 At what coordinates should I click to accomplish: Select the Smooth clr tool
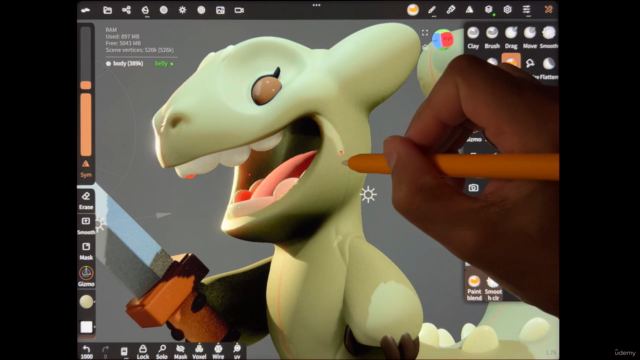[x=493, y=288]
